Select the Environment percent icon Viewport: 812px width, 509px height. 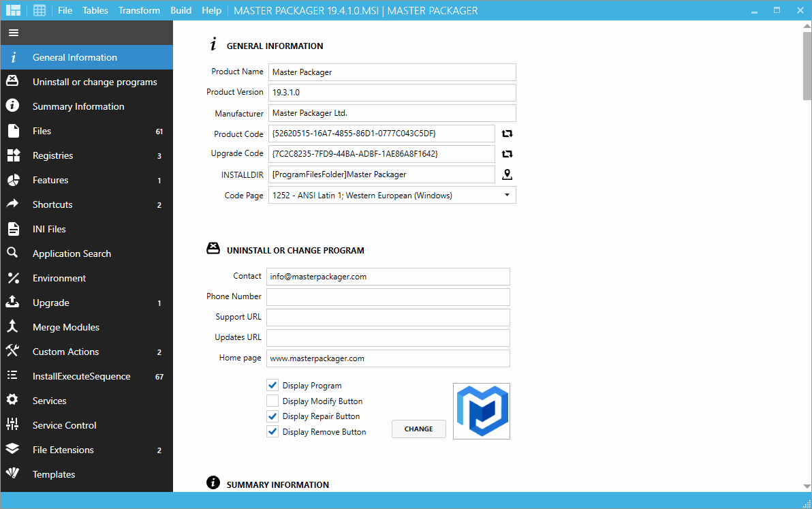point(14,278)
